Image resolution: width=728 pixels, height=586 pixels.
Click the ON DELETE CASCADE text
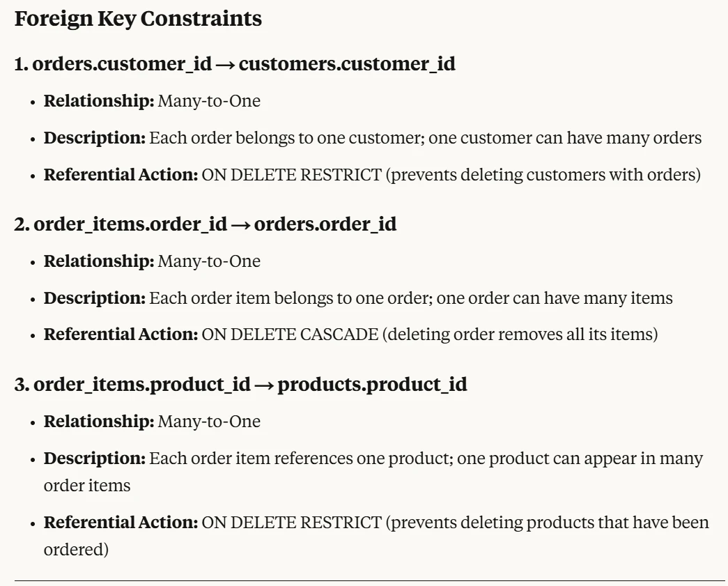point(290,334)
